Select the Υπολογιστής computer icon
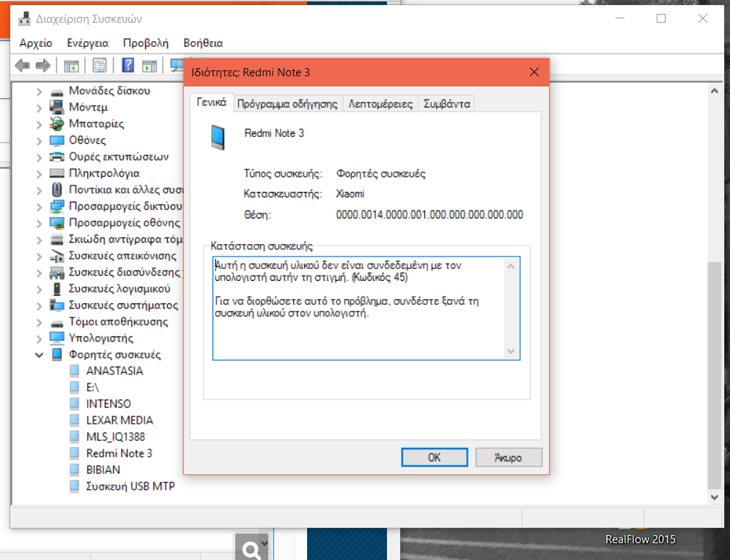 coord(56,338)
